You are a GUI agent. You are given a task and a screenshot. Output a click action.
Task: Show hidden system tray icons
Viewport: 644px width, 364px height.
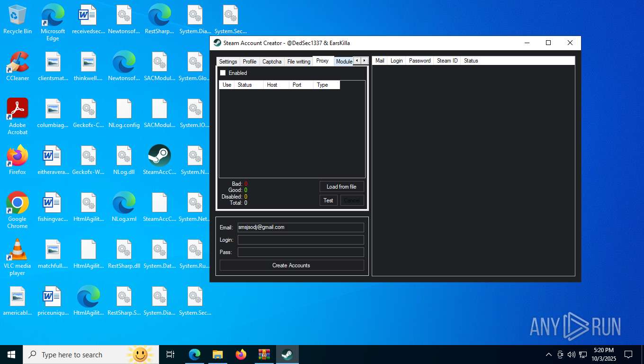pyautogui.click(x=549, y=355)
